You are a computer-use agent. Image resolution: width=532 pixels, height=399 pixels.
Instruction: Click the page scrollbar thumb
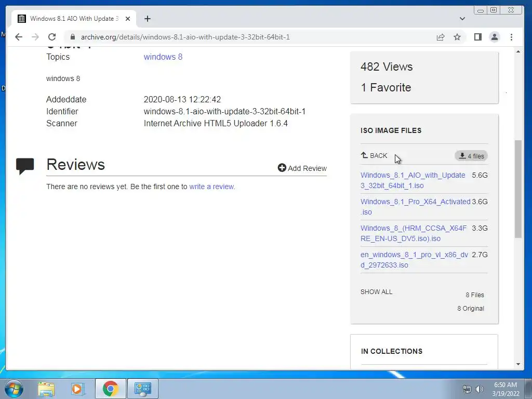coord(518,189)
